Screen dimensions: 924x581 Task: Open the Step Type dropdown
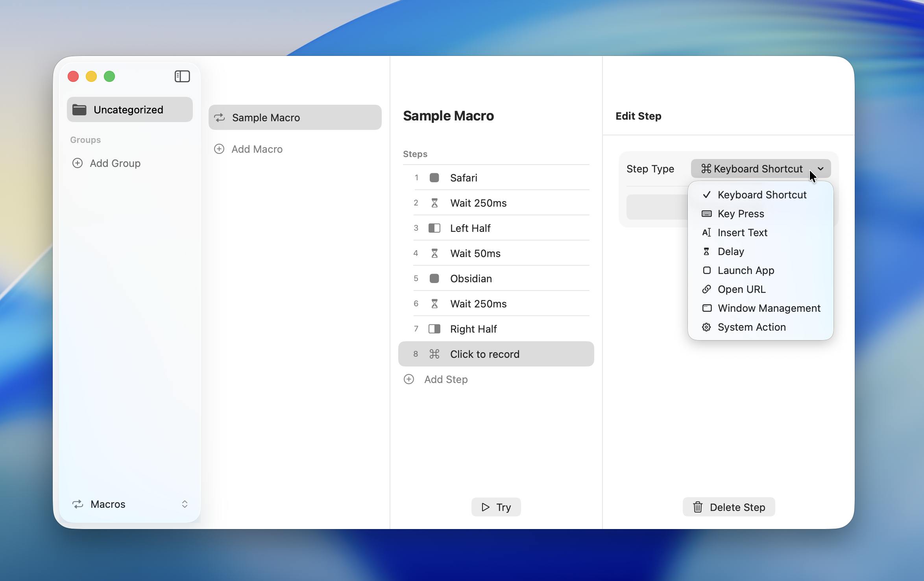pos(760,168)
